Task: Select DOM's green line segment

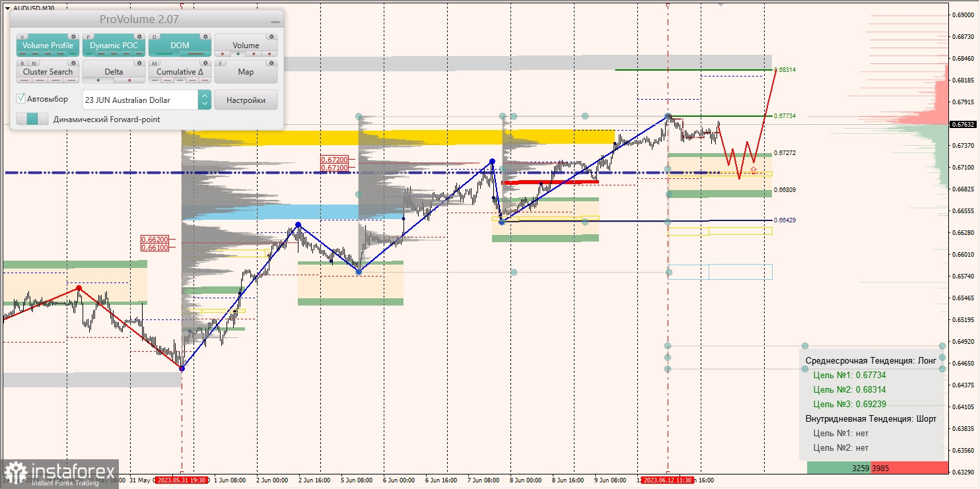Action: click(x=164, y=54)
